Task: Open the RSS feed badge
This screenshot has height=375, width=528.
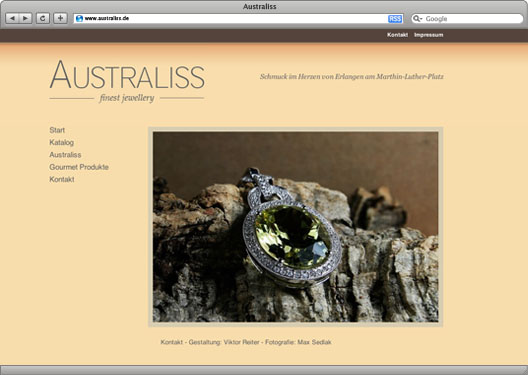Action: pyautogui.click(x=395, y=19)
